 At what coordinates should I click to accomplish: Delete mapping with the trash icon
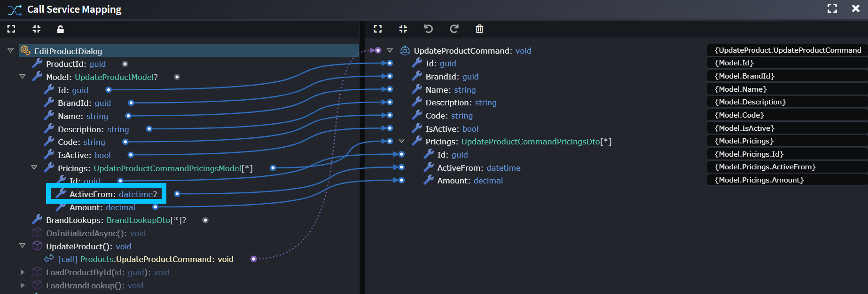coord(479,29)
